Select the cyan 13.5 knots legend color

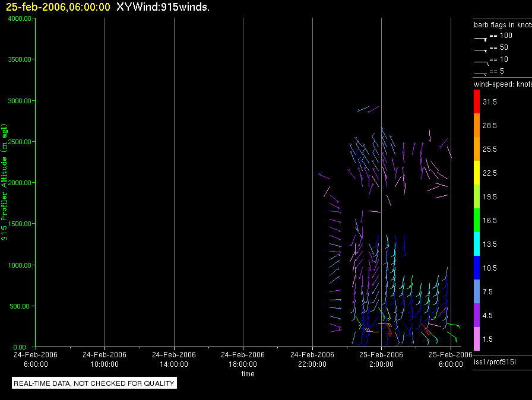coord(477,244)
